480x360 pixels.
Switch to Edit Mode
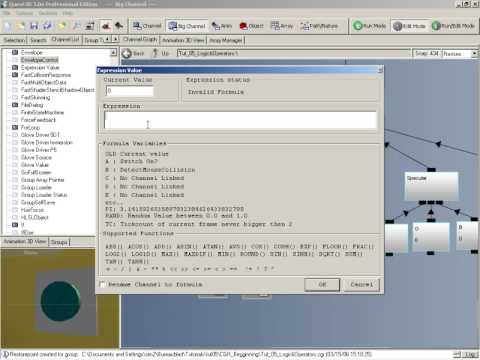point(409,26)
